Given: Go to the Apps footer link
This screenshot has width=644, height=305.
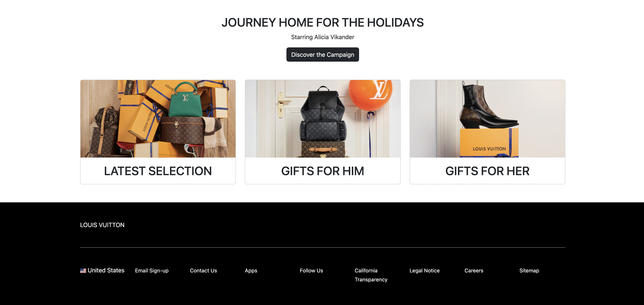Looking at the screenshot, I should [251, 271].
